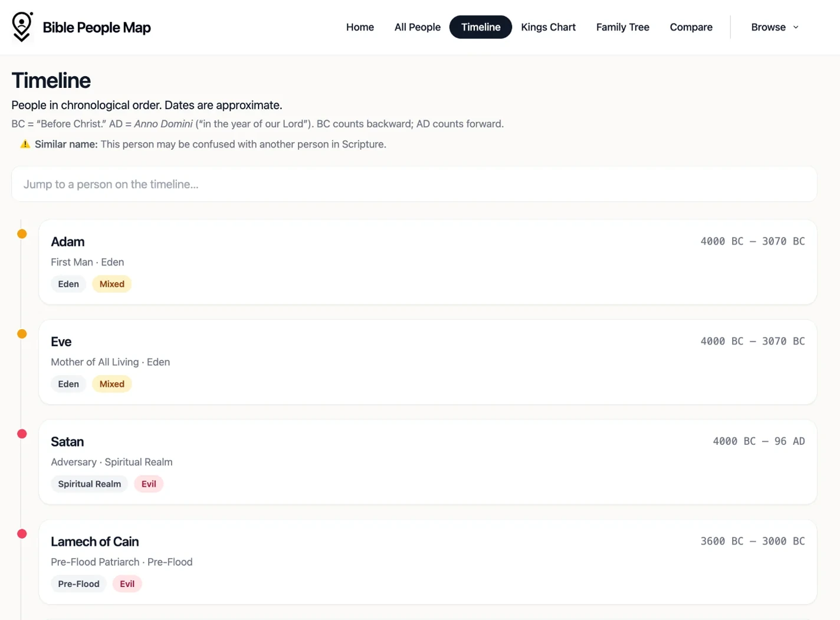This screenshot has width=840, height=620.
Task: Open the Lamech of Cain card
Action: point(428,562)
